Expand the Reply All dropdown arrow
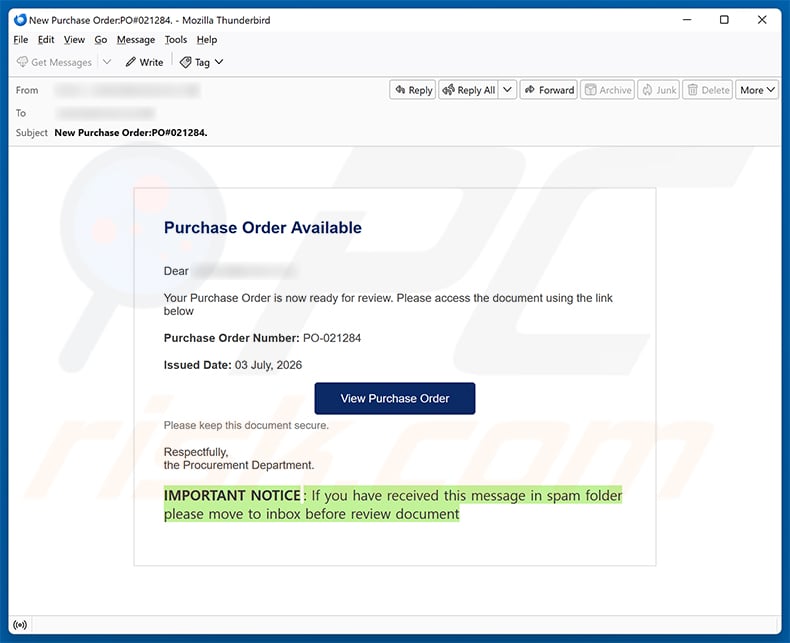This screenshot has height=643, width=790. [508, 90]
